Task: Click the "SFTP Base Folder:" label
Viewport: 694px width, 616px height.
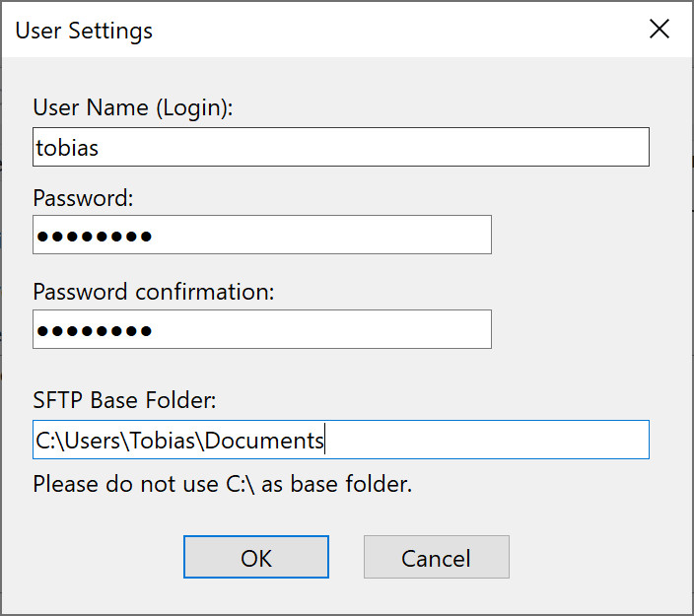Action: pyautogui.click(x=124, y=400)
